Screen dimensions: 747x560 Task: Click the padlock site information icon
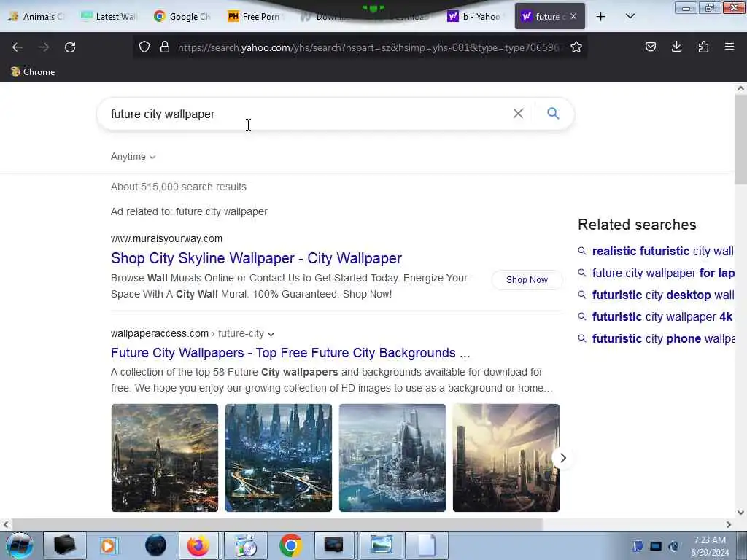[165, 47]
